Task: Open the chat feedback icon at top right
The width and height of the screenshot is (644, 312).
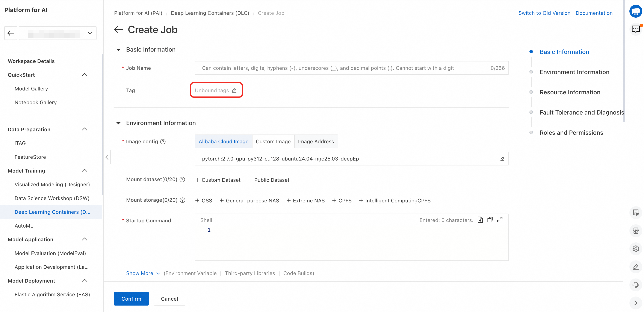Action: (x=635, y=29)
